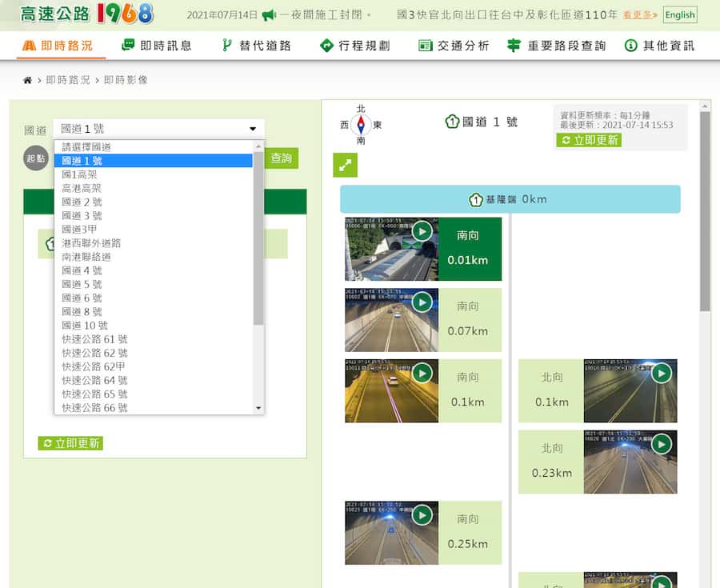Viewport: 720px width, 588px height.
Task: Play the 北向 0.1km camera video
Action: coord(662,373)
